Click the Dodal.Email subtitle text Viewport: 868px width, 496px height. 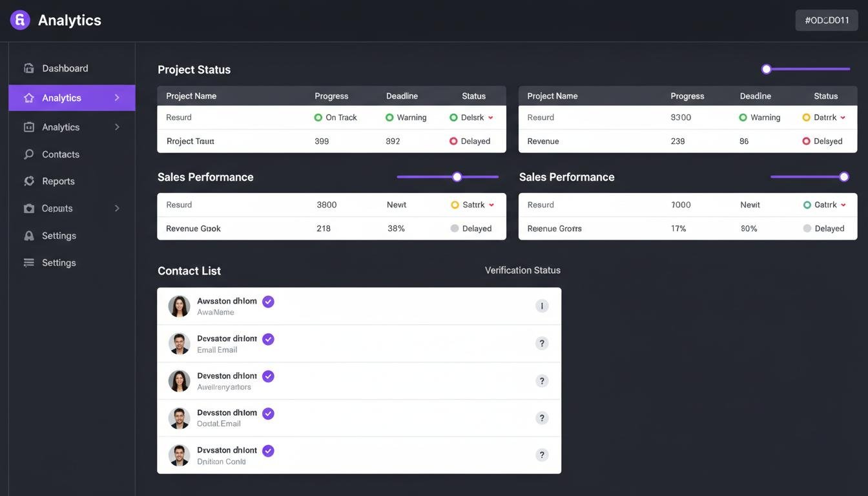click(x=219, y=424)
